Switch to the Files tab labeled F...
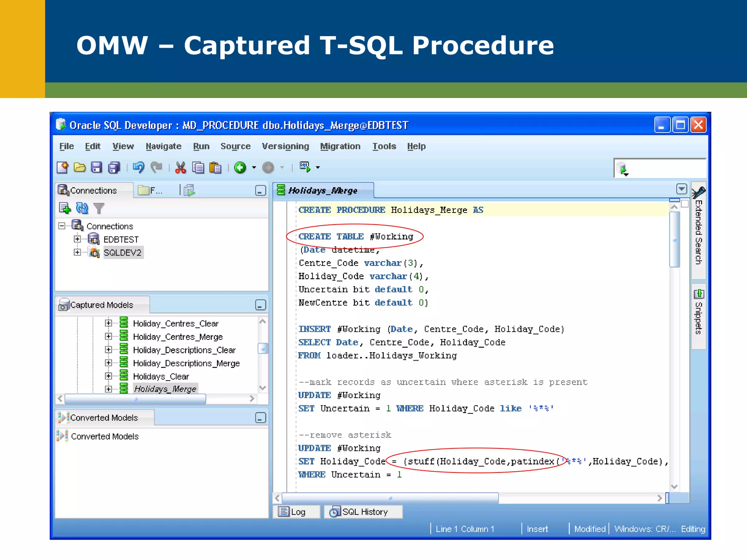 click(150, 190)
